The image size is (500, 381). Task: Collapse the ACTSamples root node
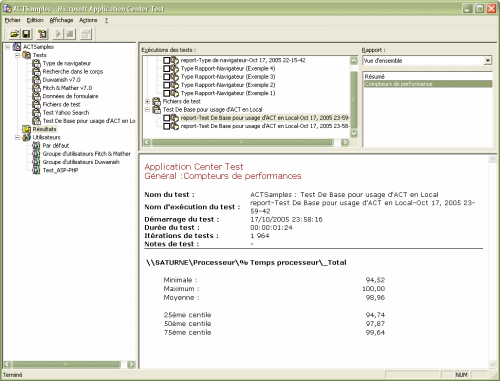click(x=8, y=47)
